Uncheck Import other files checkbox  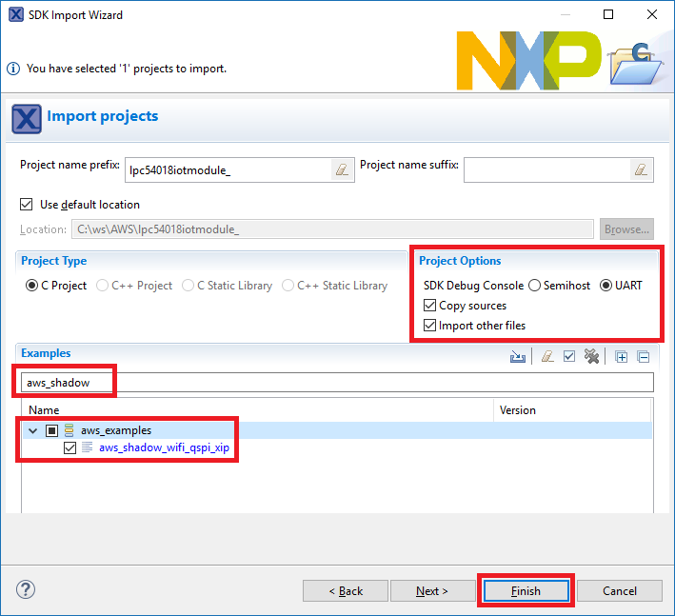(x=429, y=326)
